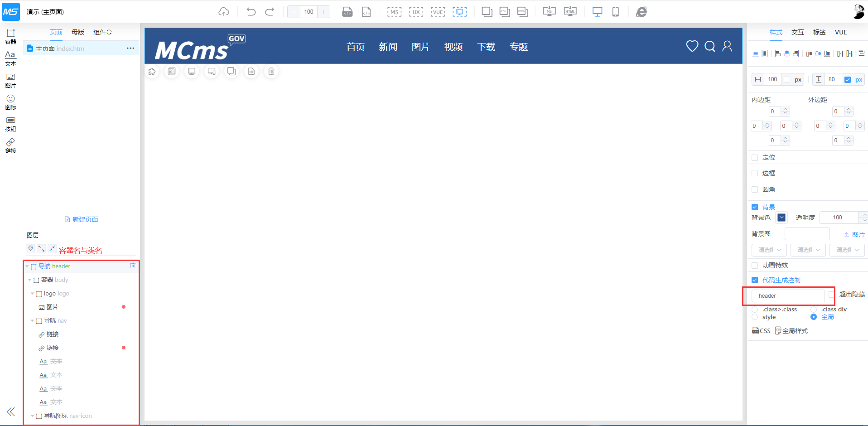Open the Internet Explorer preview icon

coord(641,12)
